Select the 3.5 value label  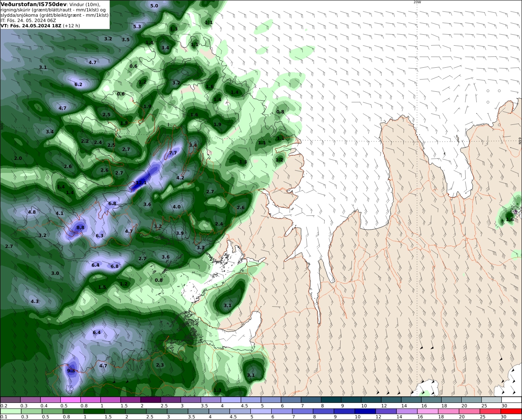(x=126, y=40)
